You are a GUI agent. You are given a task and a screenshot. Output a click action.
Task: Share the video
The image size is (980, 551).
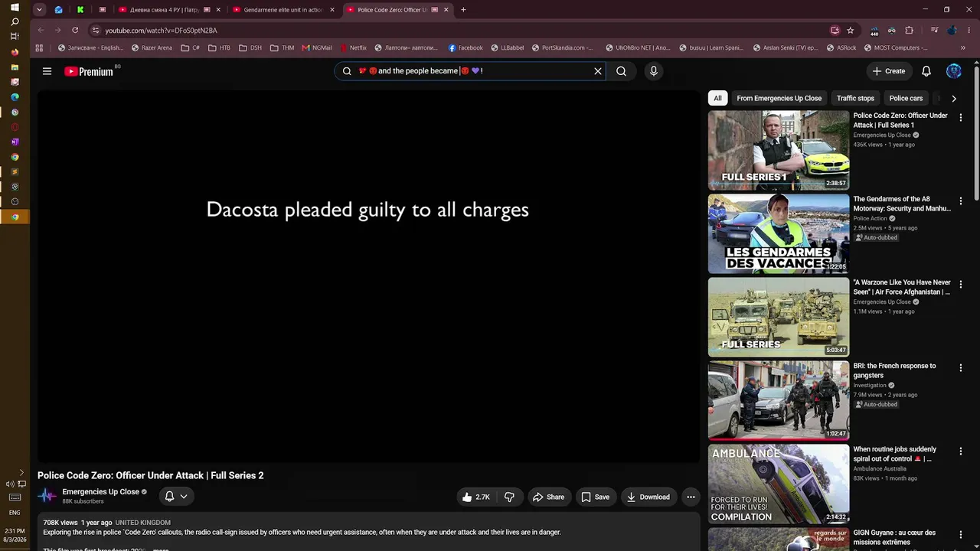(x=548, y=497)
